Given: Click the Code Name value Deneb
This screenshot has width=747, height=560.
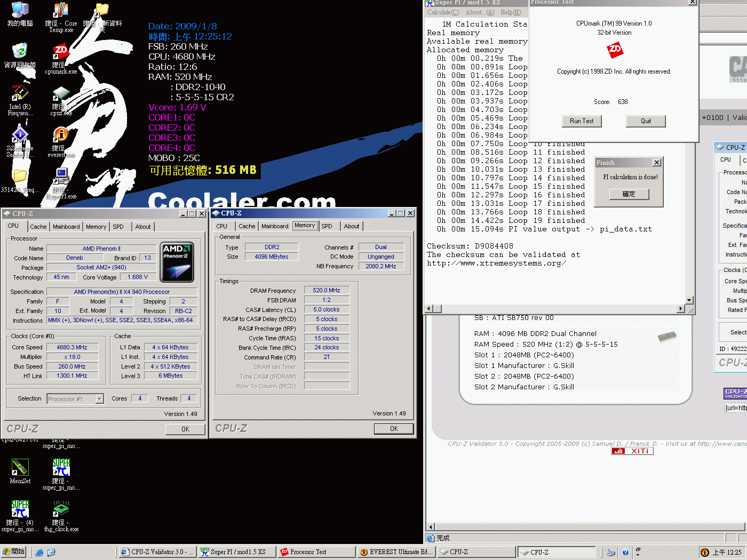Looking at the screenshot, I should (x=75, y=258).
